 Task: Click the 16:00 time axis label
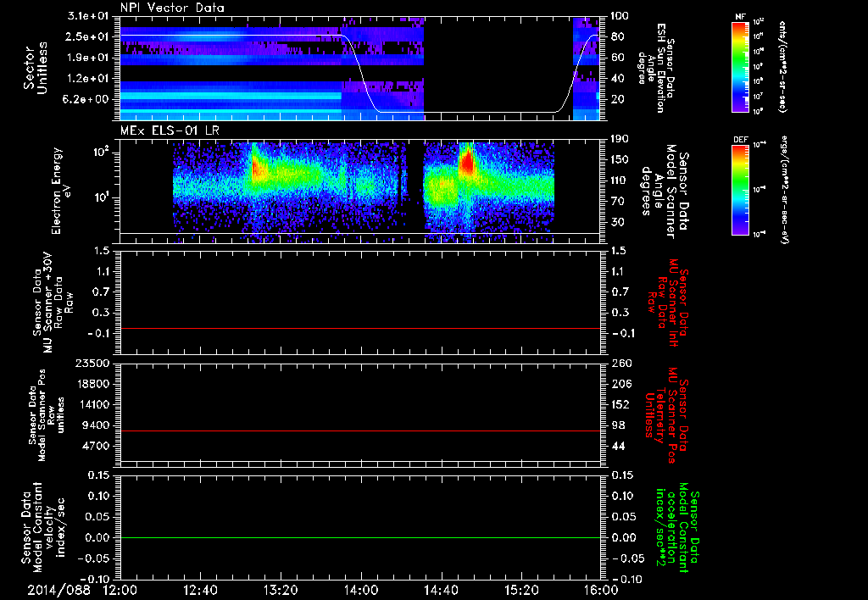[x=601, y=590]
